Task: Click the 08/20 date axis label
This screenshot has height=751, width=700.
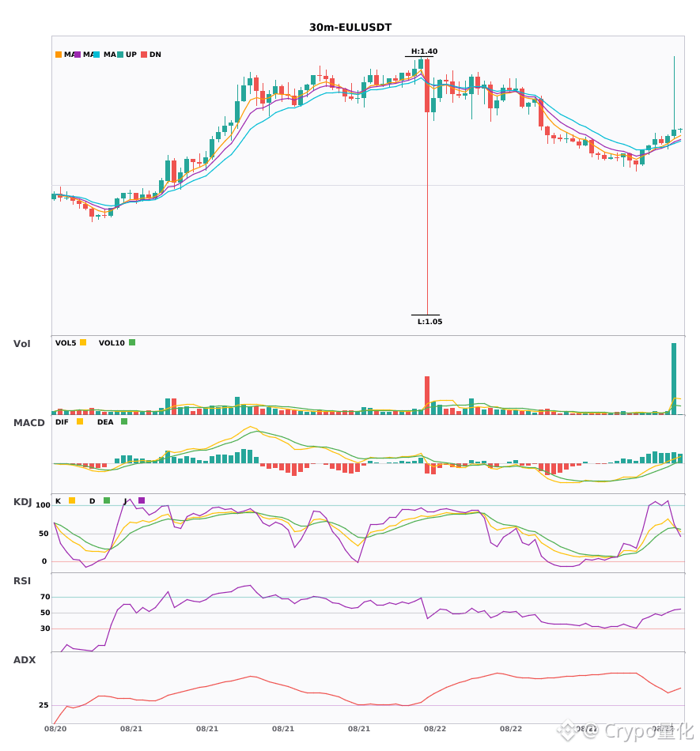Action: pyautogui.click(x=55, y=729)
